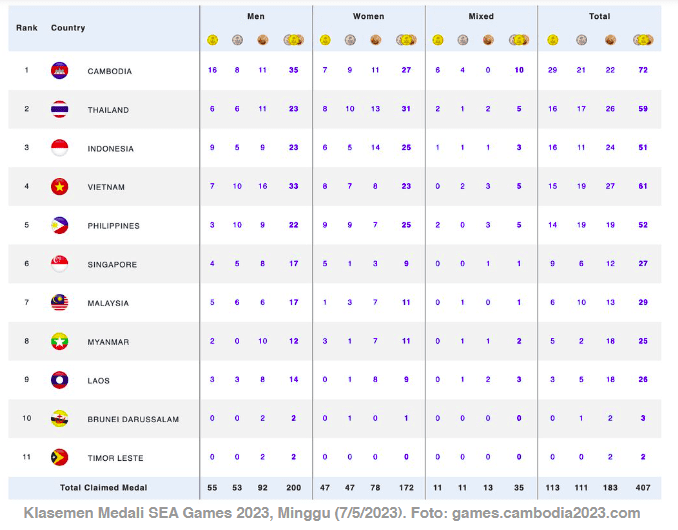Click the Thailand flag icon
This screenshot has height=530, width=678.
[59, 110]
